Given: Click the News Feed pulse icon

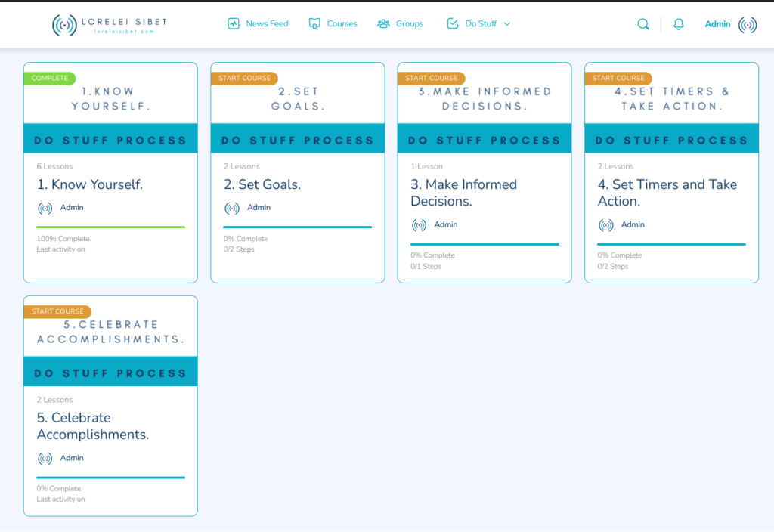Looking at the screenshot, I should [x=234, y=23].
